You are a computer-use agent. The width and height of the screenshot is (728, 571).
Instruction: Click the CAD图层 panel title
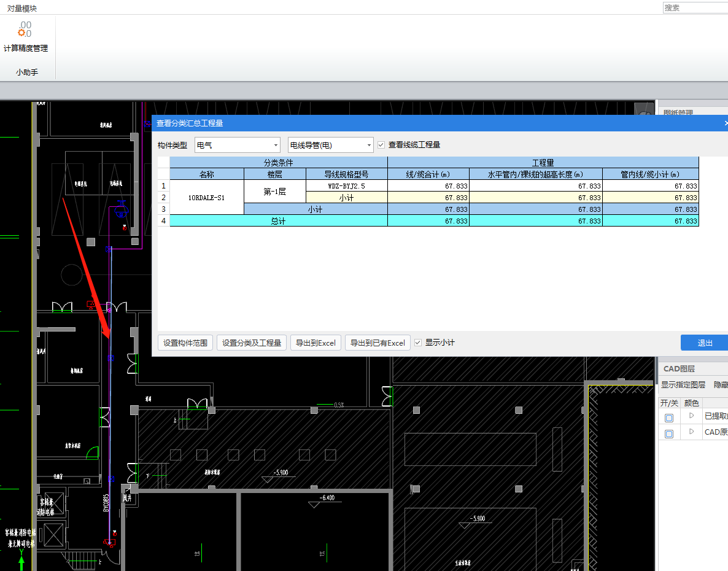click(x=679, y=368)
